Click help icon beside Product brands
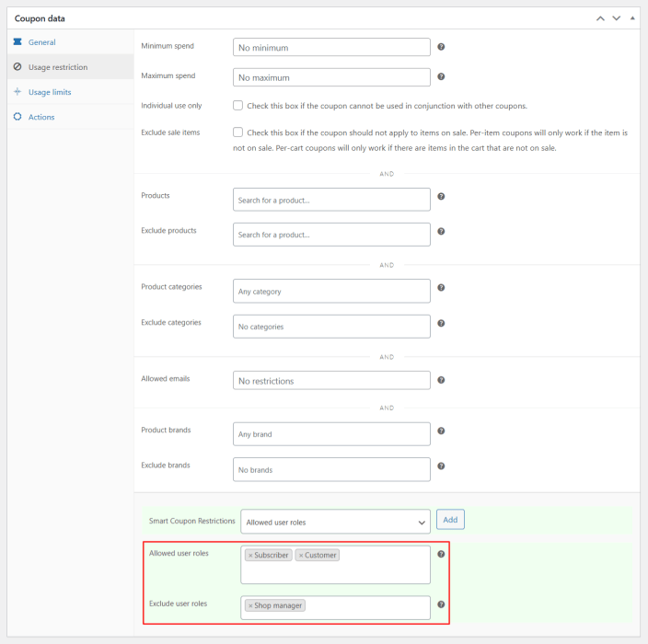Viewport: 648px width, 644px height. (x=441, y=431)
